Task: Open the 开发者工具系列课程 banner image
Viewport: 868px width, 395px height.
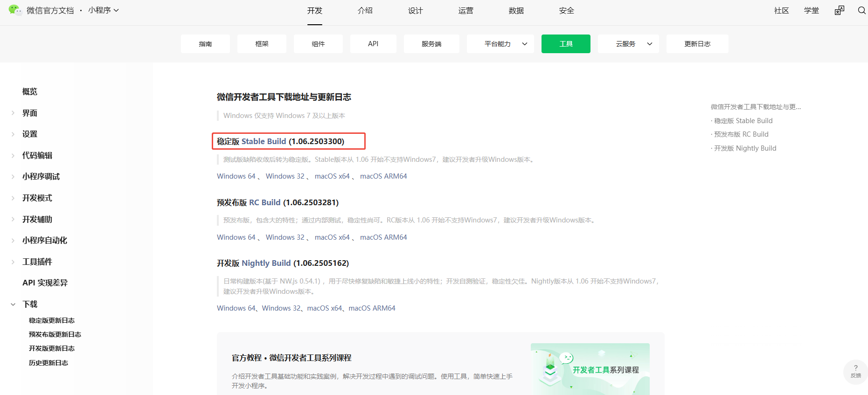Action: coord(590,369)
